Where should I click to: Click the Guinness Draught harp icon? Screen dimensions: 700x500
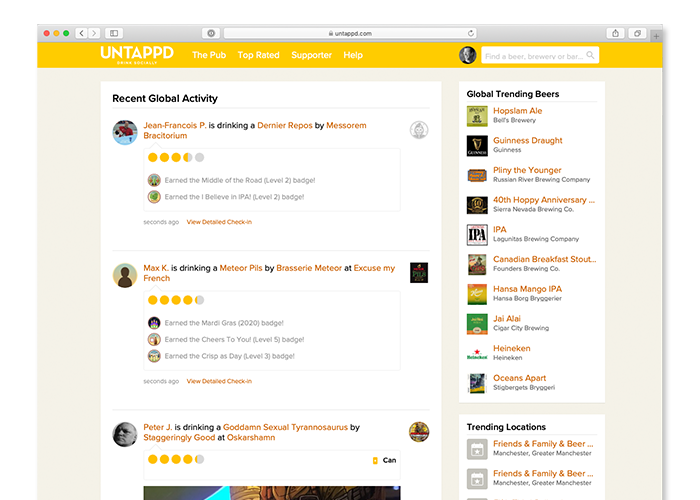pos(477,146)
